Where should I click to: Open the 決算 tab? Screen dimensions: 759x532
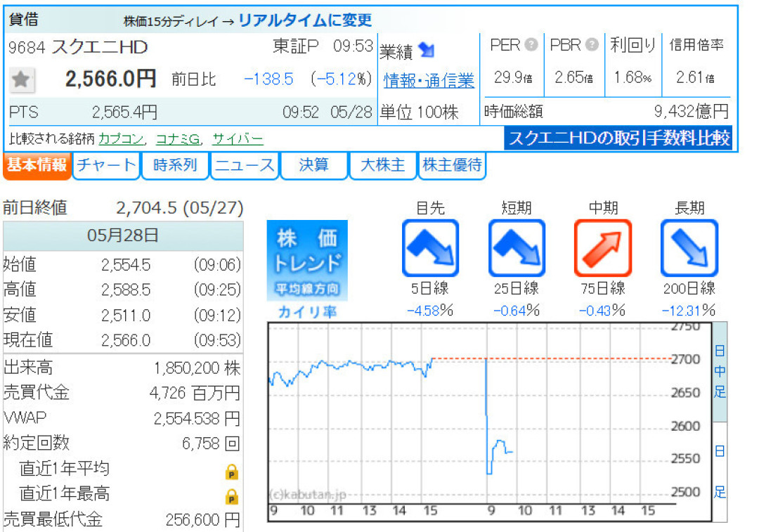pyautogui.click(x=313, y=166)
